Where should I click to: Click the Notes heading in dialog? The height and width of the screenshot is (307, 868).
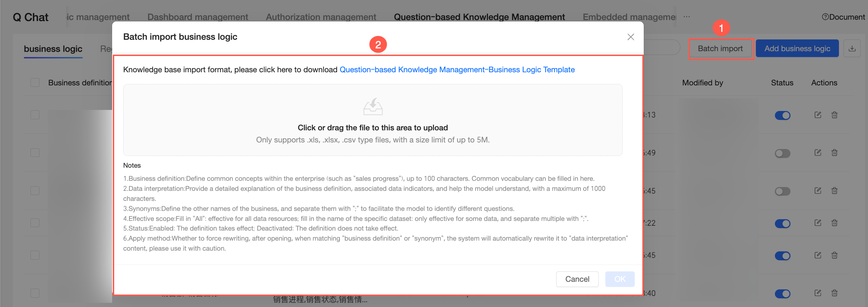coord(132,165)
